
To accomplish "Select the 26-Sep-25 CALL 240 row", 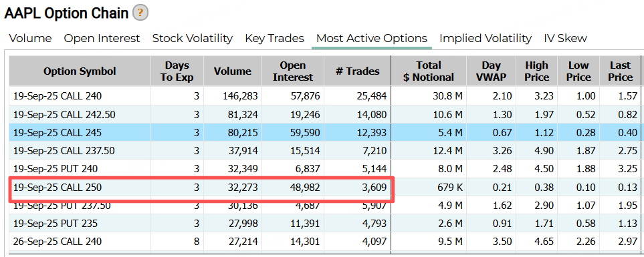I will coord(325,242).
